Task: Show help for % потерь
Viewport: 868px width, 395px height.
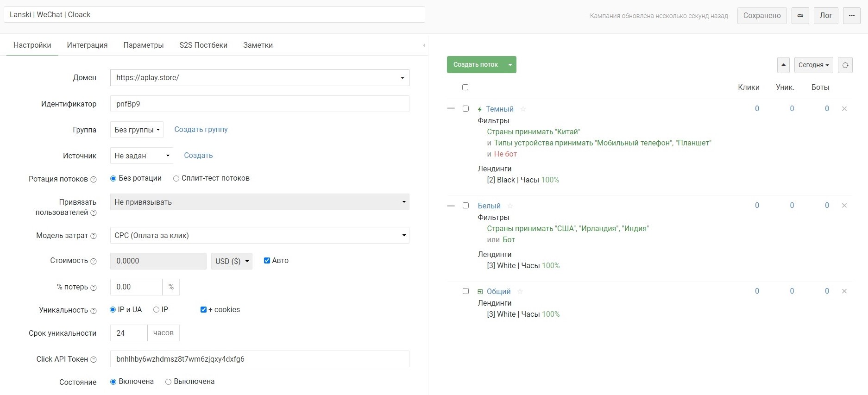Action: pos(94,288)
